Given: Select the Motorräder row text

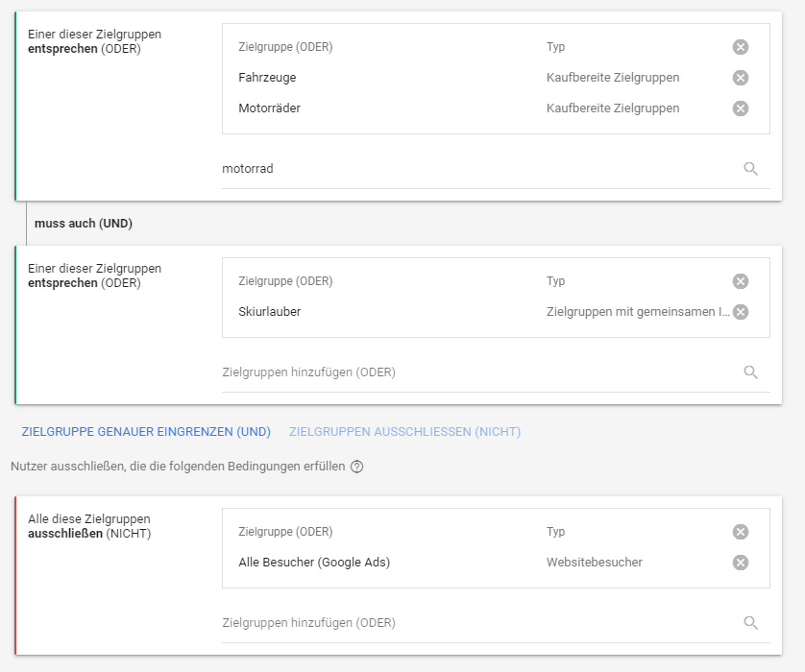Looking at the screenshot, I should tap(269, 108).
